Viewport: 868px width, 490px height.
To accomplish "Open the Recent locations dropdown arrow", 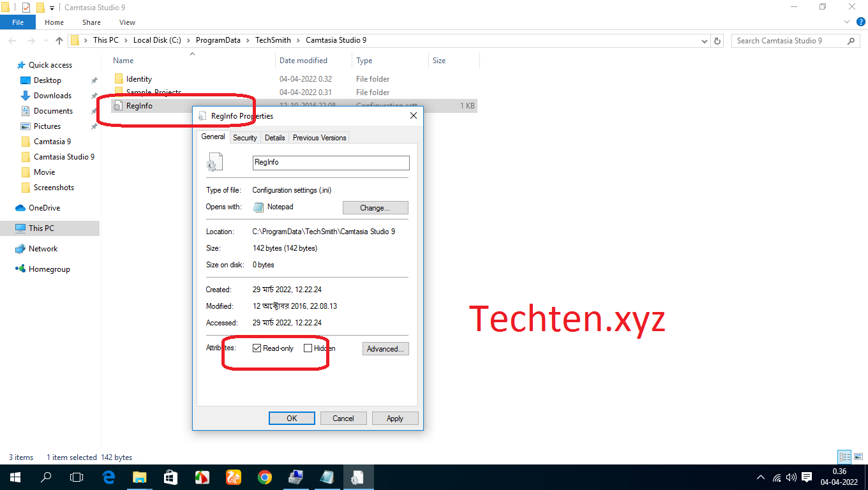I will 45,41.
